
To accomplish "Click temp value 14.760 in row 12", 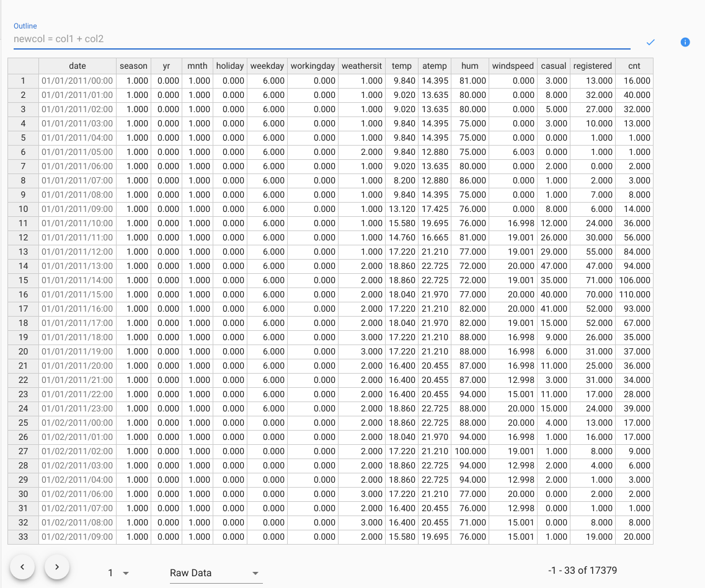I will [402, 238].
